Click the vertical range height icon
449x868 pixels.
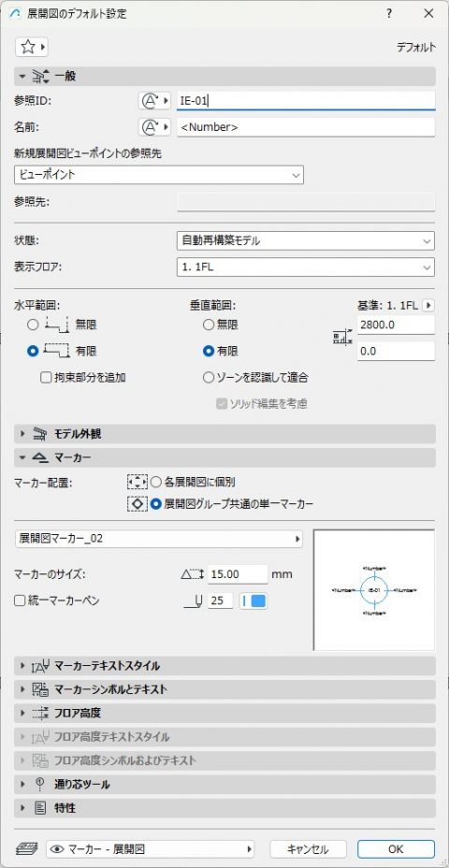[x=342, y=337]
